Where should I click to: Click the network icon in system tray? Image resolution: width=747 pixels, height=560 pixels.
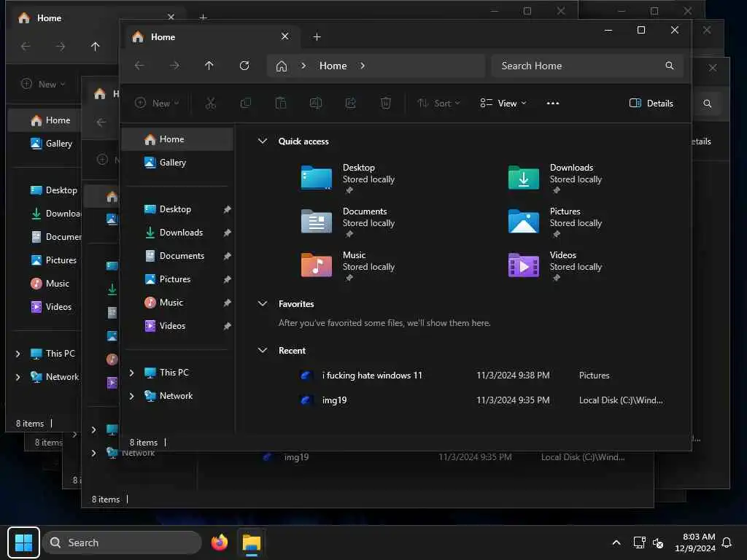pyautogui.click(x=639, y=542)
